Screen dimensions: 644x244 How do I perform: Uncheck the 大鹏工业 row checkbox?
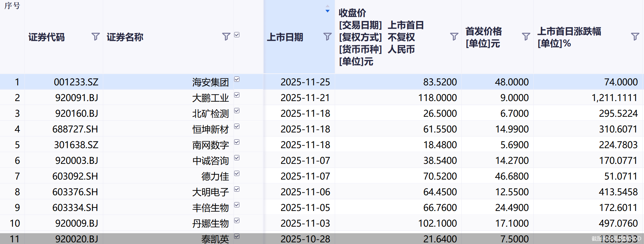[x=237, y=95]
